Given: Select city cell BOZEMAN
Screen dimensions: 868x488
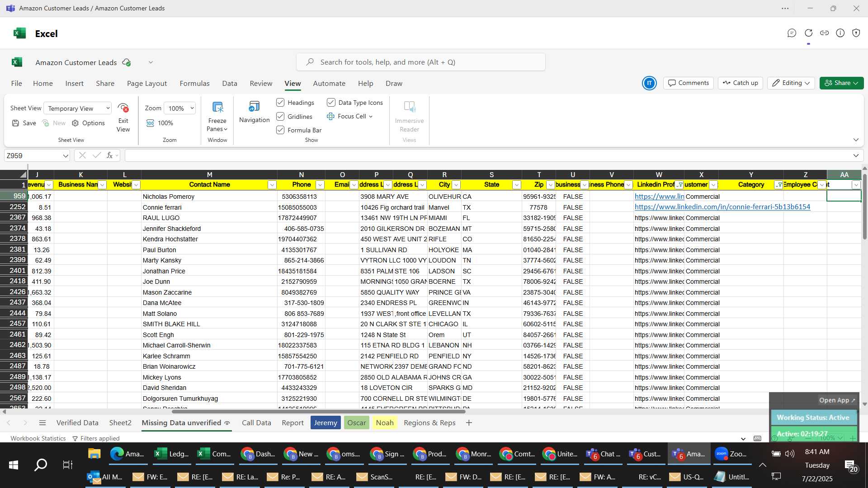Looking at the screenshot, I should coord(444,229).
